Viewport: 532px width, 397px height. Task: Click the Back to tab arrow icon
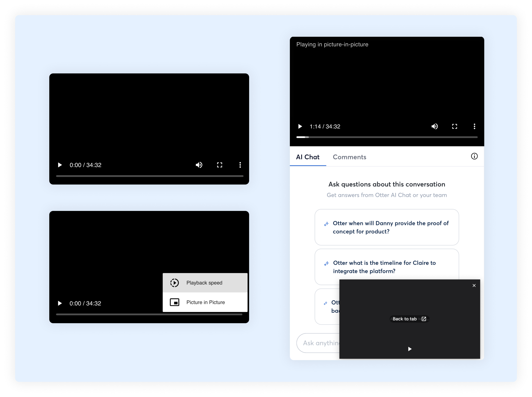[424, 319]
